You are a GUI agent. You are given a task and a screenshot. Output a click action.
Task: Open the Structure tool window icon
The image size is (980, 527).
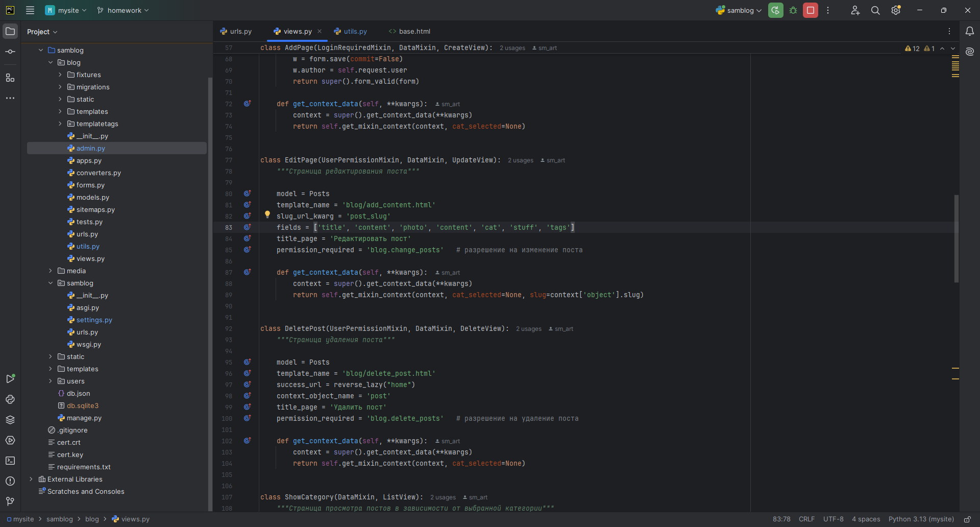(10, 78)
